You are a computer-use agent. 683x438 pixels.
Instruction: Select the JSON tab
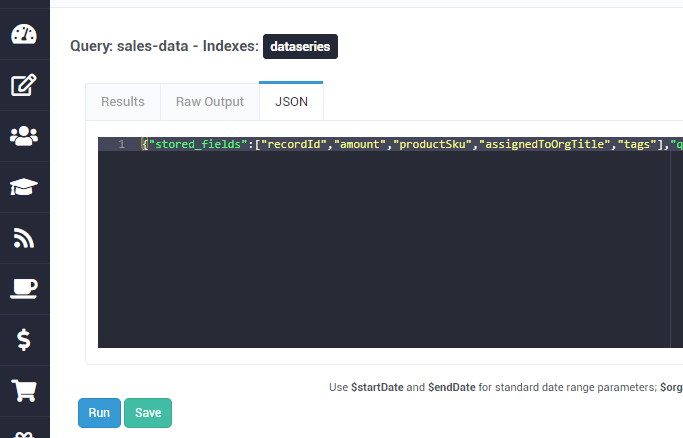[x=291, y=101]
